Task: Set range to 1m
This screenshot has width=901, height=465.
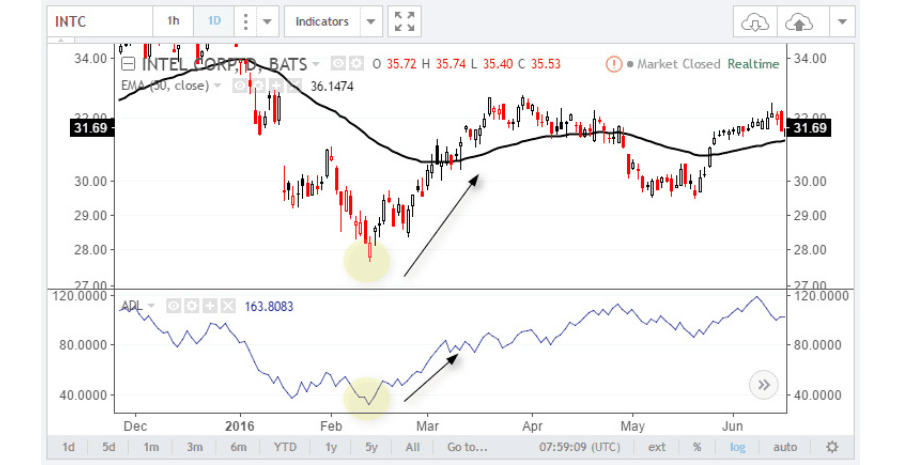Action: (151, 447)
